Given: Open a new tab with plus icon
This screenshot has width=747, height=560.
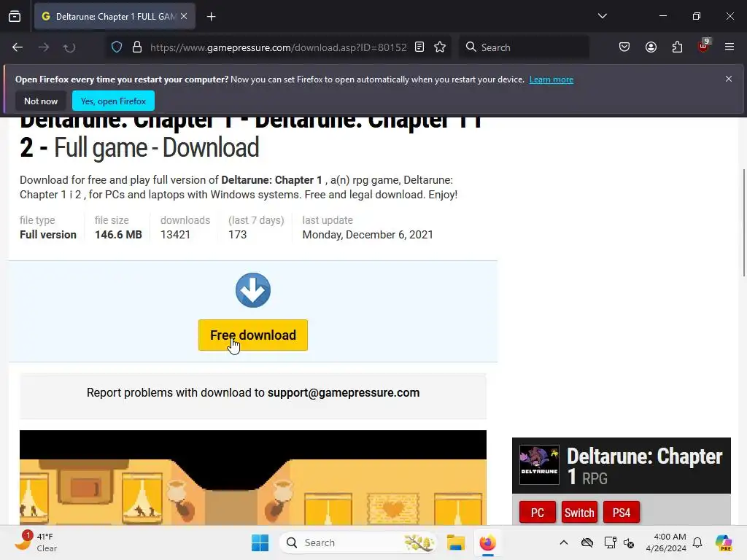Looking at the screenshot, I should [x=211, y=17].
